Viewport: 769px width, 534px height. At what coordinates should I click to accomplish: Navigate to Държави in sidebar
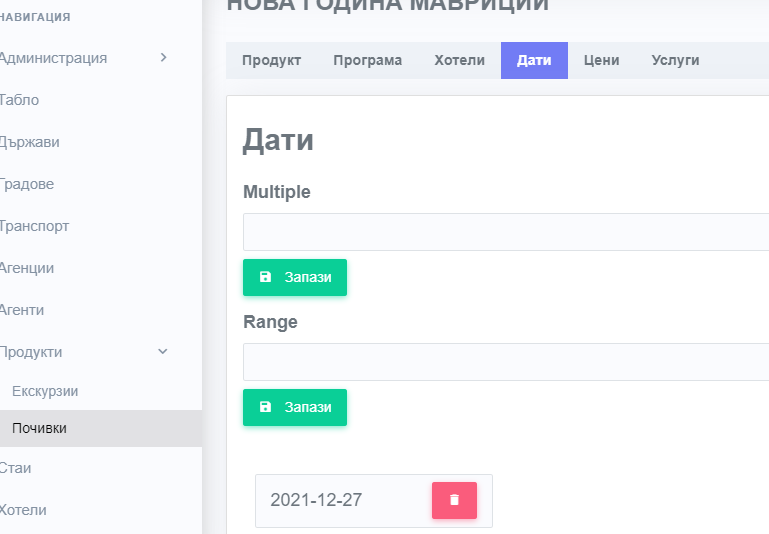(30, 142)
